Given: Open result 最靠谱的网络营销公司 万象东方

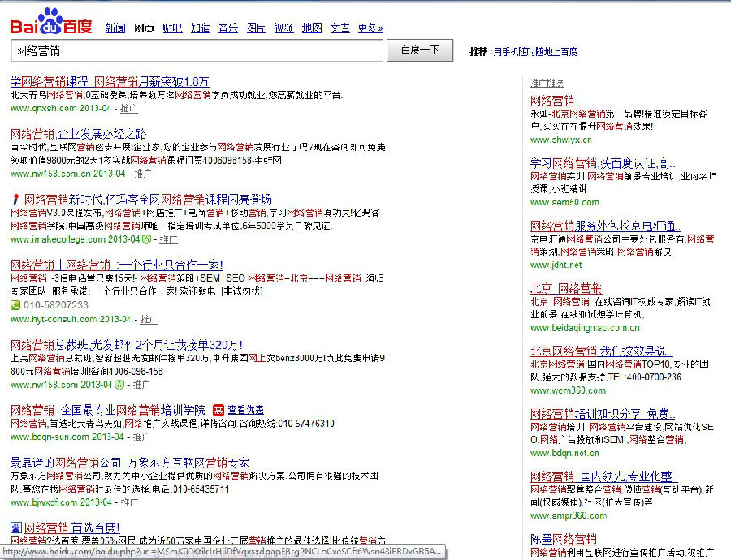Looking at the screenshot, I should tap(130, 463).
